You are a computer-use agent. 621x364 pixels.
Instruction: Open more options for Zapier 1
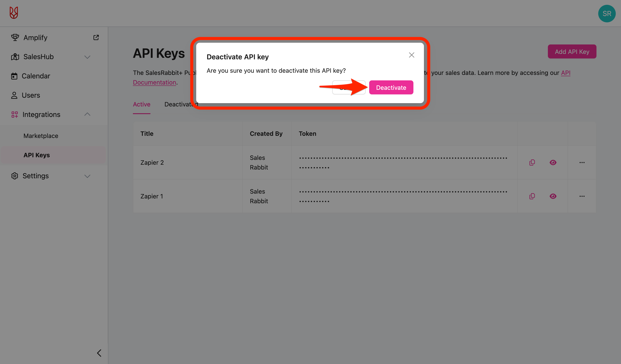(582, 196)
